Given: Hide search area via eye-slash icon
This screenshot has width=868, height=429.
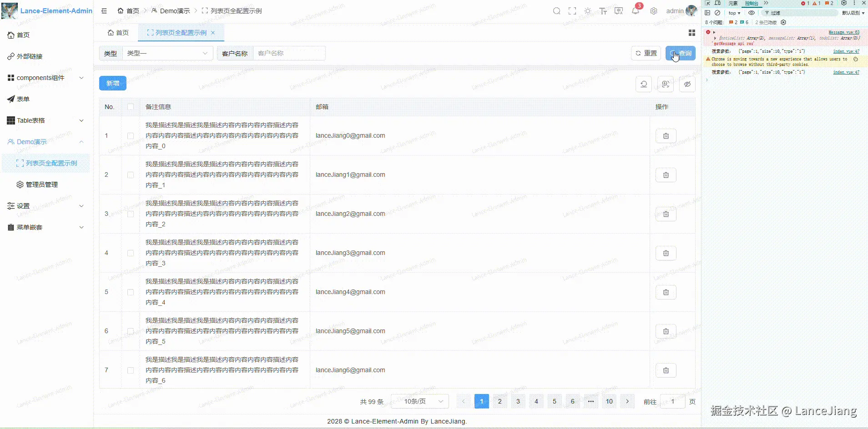Looking at the screenshot, I should pyautogui.click(x=687, y=84).
